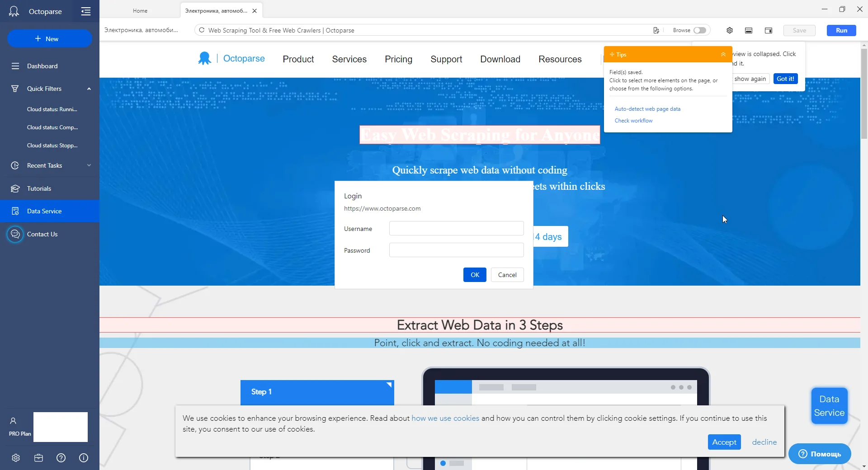
Task: Click the Got it! button
Action: tap(785, 79)
